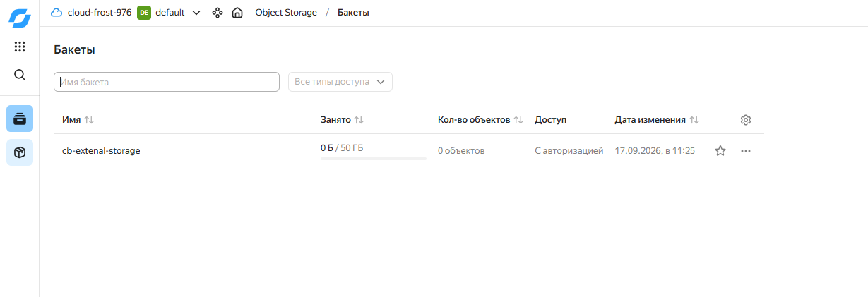This screenshot has height=297, width=868.
Task: Open table column settings gear
Action: 746,120
